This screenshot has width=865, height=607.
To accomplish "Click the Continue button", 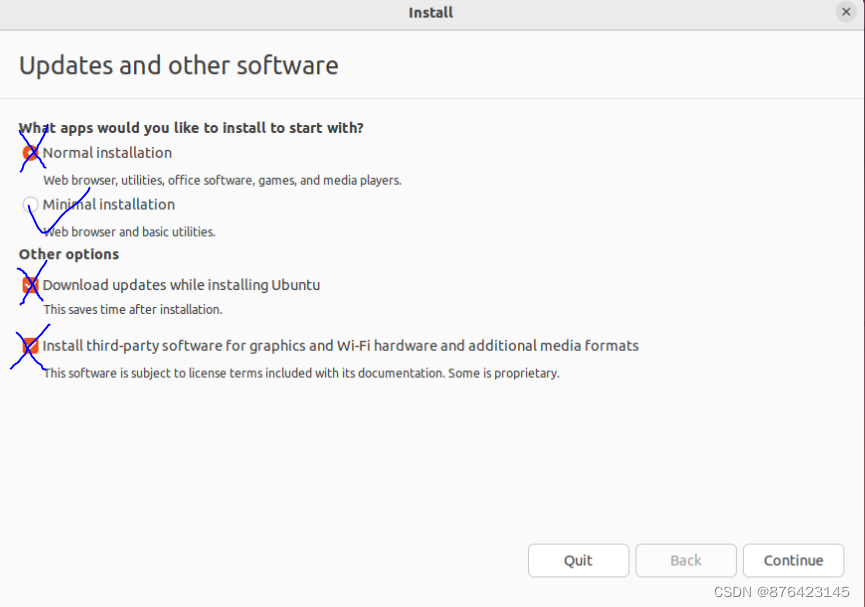I will pyautogui.click(x=793, y=561).
